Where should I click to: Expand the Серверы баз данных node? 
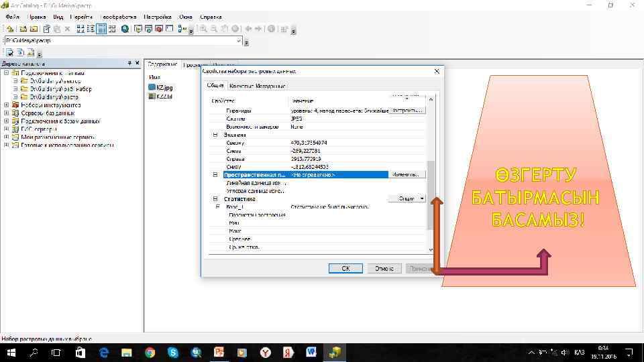[7, 113]
